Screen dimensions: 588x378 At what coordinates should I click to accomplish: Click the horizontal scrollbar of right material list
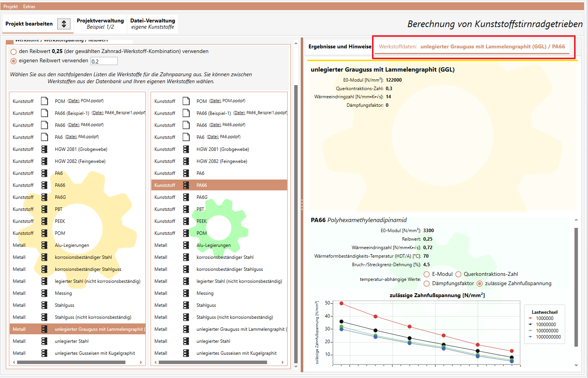(213, 363)
